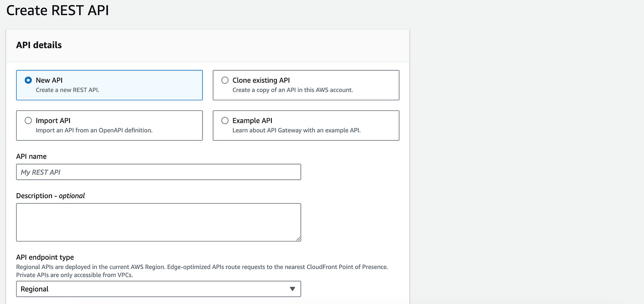Click the "Create a copy of an API" description text
Screen dimensions: 644x304
293,90
